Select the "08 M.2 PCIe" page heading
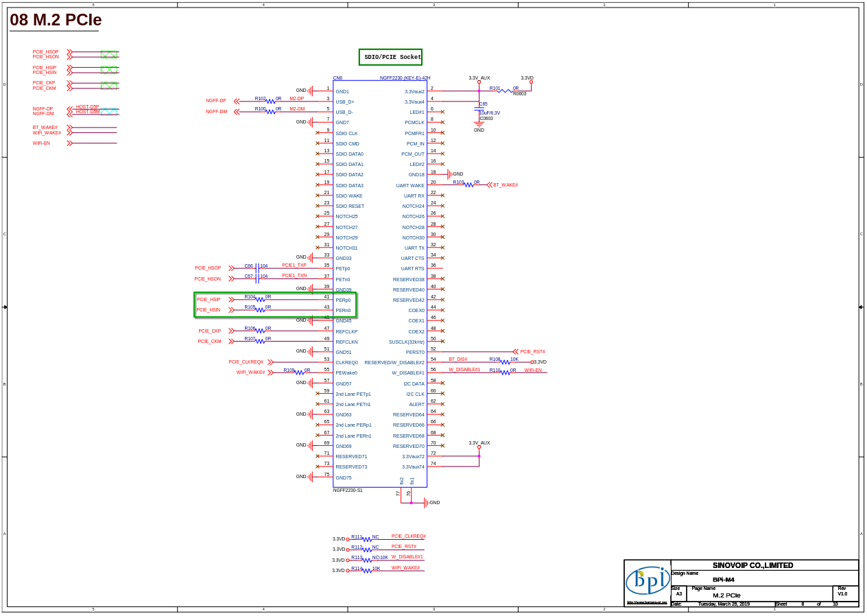The width and height of the screenshot is (867, 616). click(x=56, y=20)
